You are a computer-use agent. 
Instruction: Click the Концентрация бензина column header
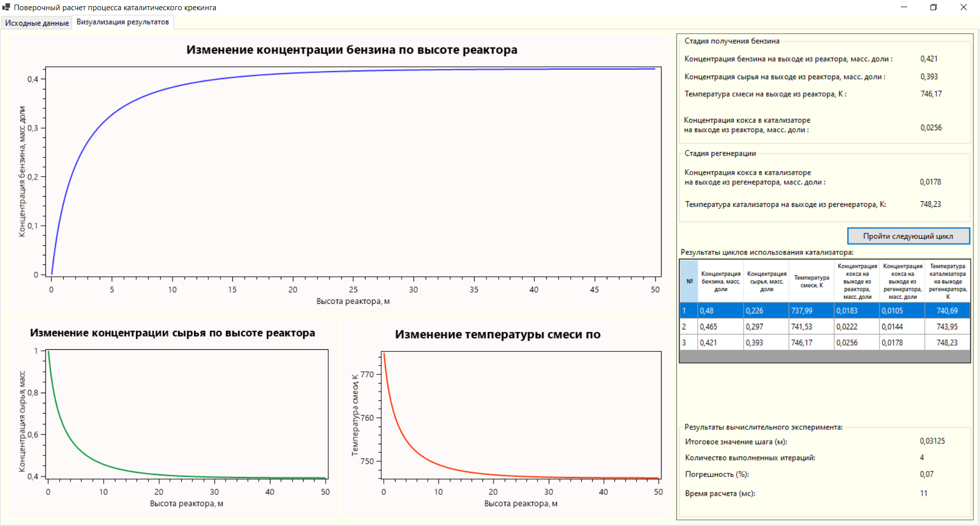720,281
